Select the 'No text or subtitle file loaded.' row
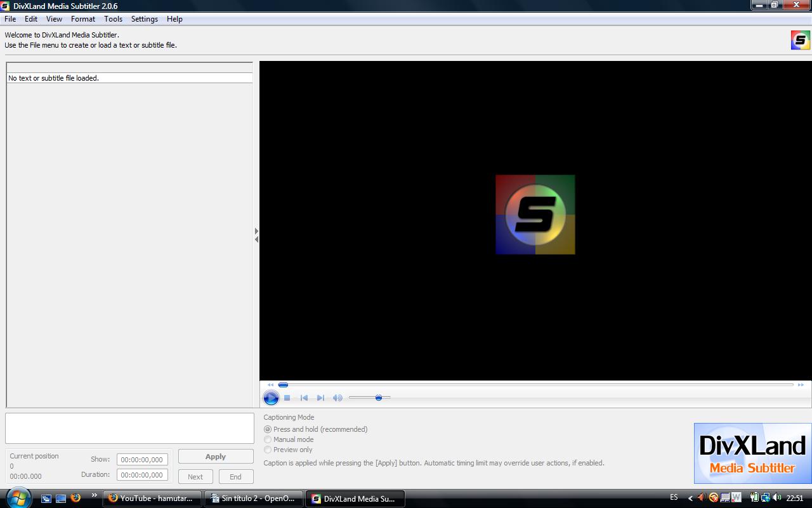Image resolution: width=812 pixels, height=508 pixels. point(129,78)
